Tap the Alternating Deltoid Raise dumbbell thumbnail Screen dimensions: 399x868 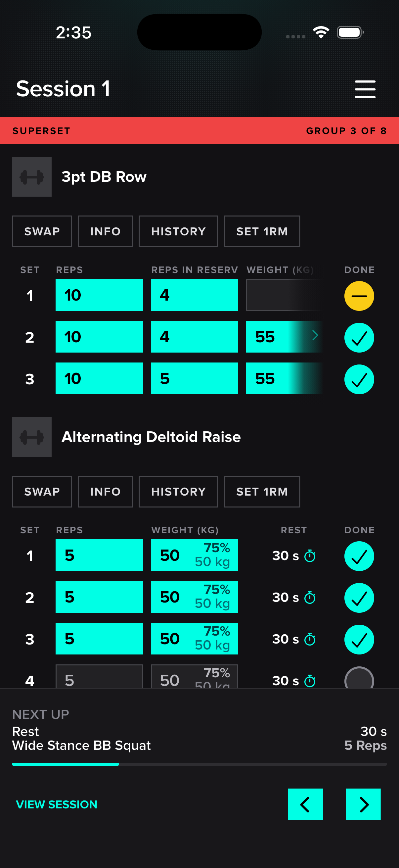(32, 437)
